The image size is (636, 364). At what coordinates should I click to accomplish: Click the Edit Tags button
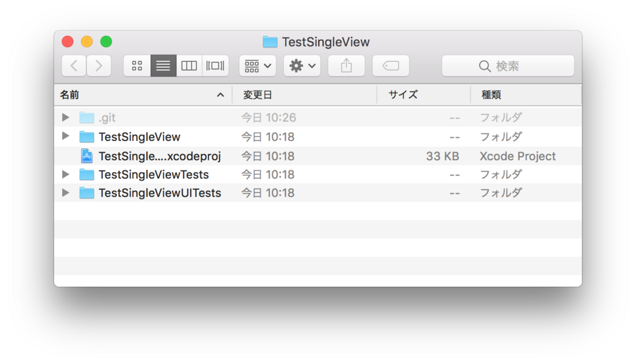click(x=391, y=66)
